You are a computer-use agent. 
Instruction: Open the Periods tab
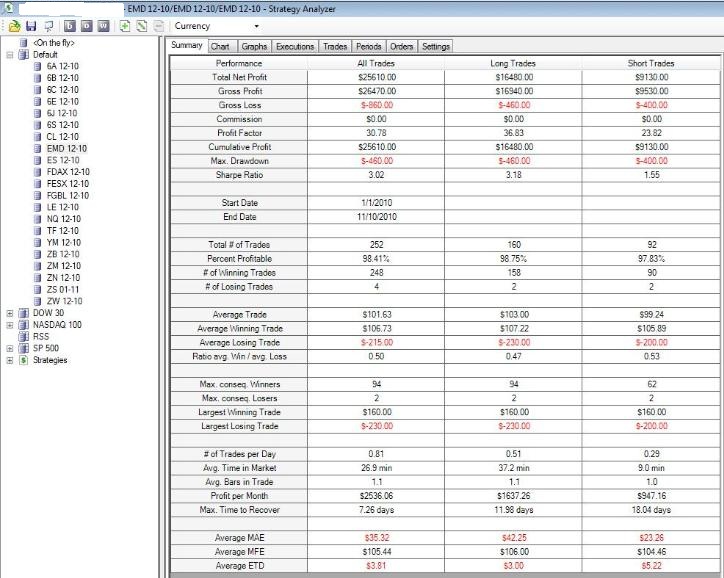pyautogui.click(x=369, y=47)
